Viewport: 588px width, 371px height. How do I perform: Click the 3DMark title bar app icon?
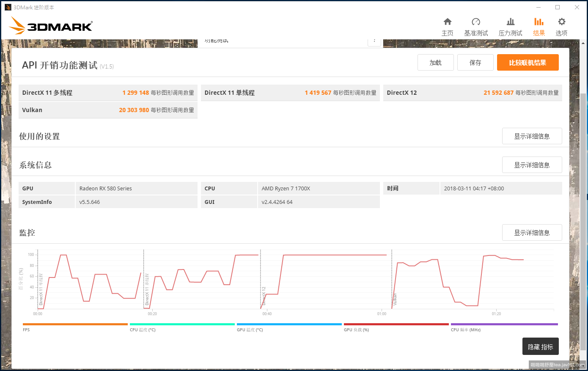coord(8,7)
